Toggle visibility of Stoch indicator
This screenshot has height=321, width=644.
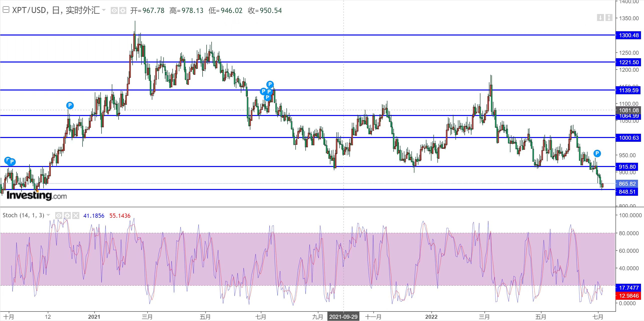59,215
